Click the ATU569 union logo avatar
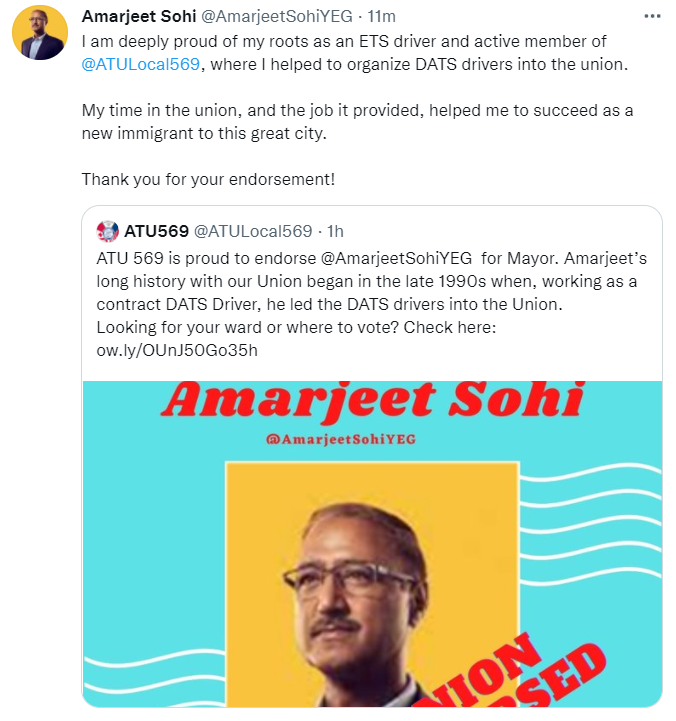This screenshot has height=721, width=676. coord(108,231)
